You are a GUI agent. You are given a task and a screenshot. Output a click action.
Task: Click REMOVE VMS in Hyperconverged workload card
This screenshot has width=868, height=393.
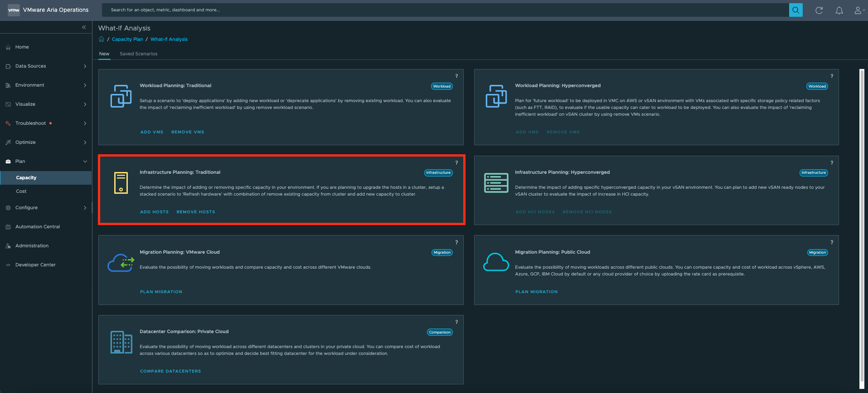563,132
